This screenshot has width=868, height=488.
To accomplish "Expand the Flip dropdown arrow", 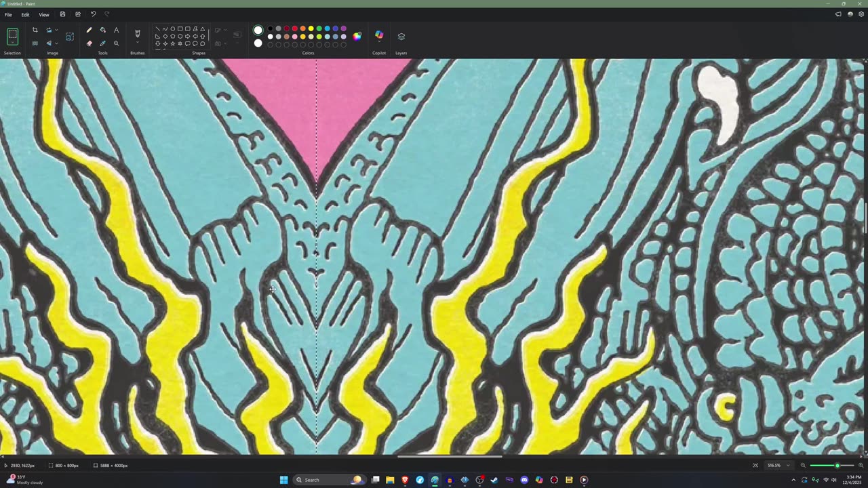I will click(56, 43).
